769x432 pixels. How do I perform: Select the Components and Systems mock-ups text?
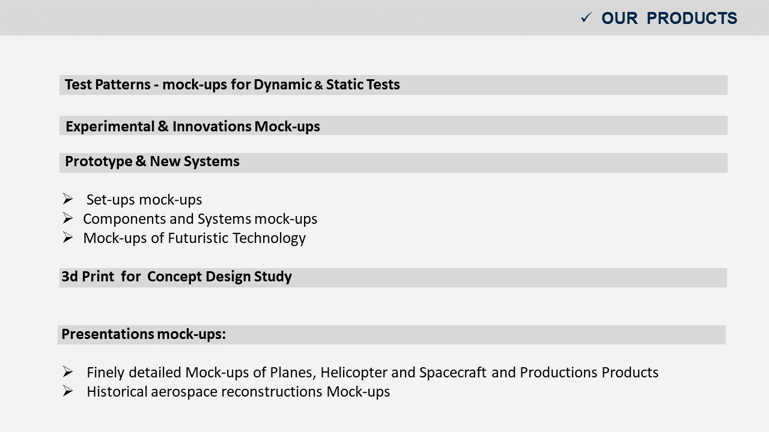tap(200, 219)
